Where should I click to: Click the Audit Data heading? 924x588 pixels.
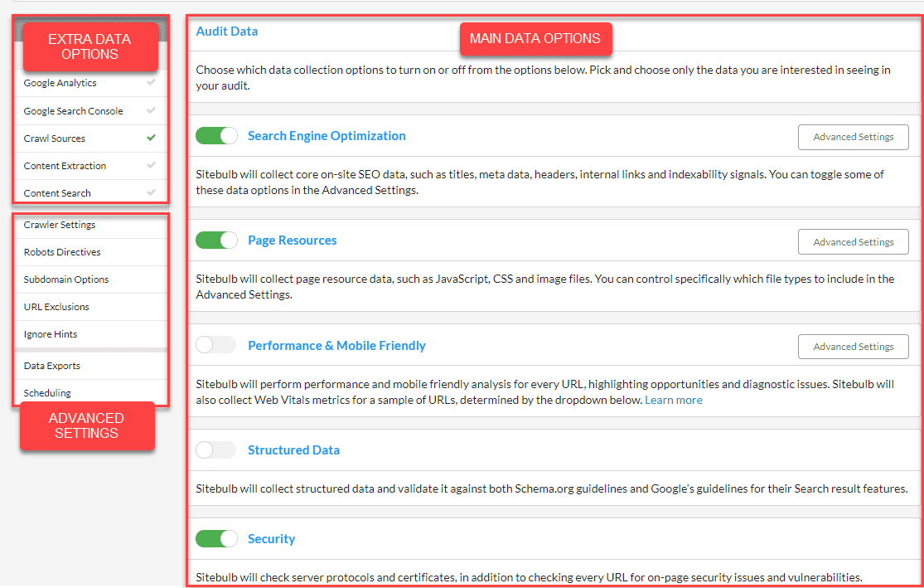tap(227, 32)
